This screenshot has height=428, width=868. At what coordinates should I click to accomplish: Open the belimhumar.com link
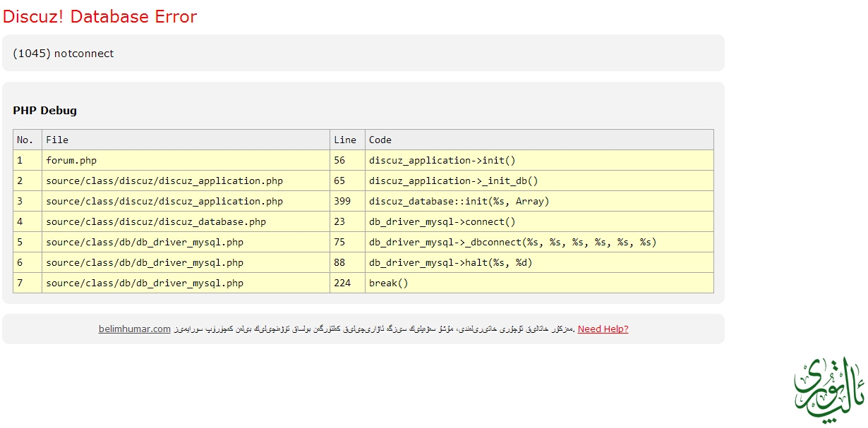(x=134, y=329)
